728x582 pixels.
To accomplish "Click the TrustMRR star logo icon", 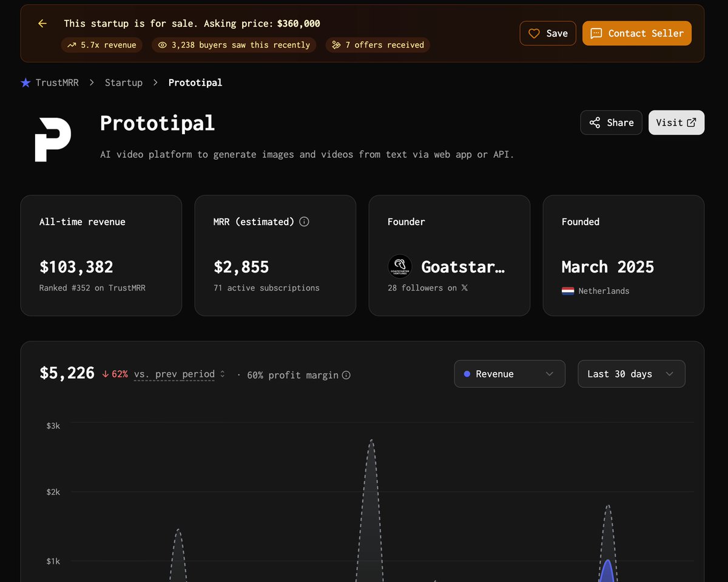I will (25, 83).
